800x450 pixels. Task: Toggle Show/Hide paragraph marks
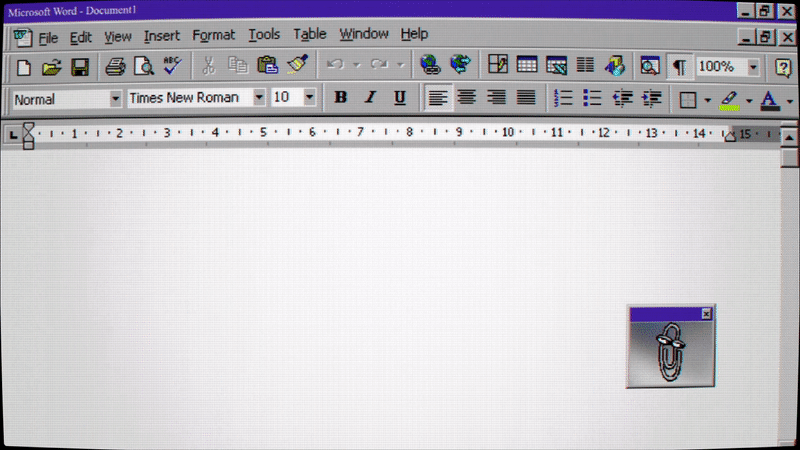click(x=679, y=67)
